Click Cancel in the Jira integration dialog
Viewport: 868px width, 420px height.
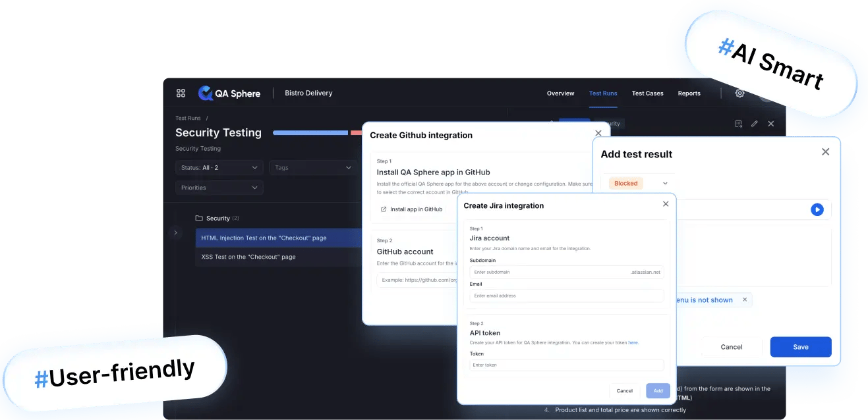[624, 391]
